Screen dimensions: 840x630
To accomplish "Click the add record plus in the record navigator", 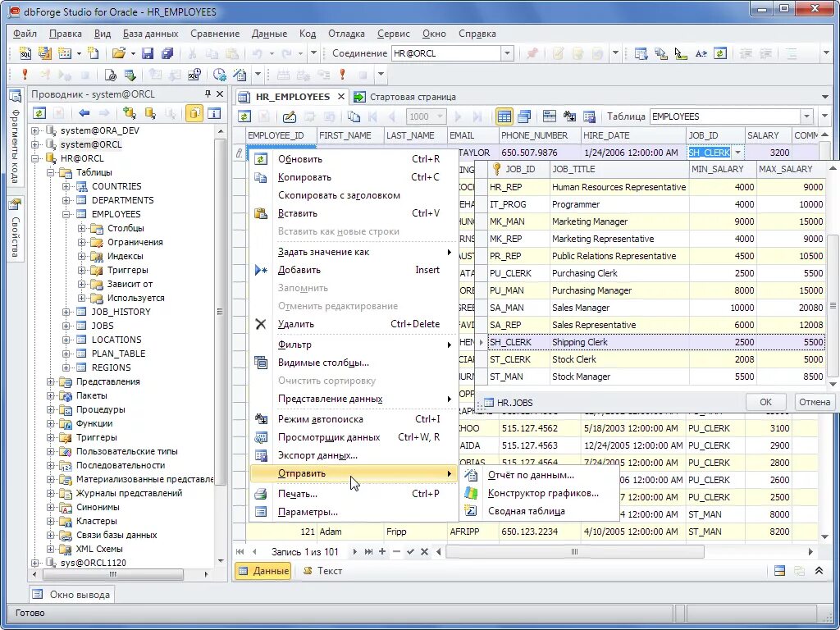I will tap(382, 551).
